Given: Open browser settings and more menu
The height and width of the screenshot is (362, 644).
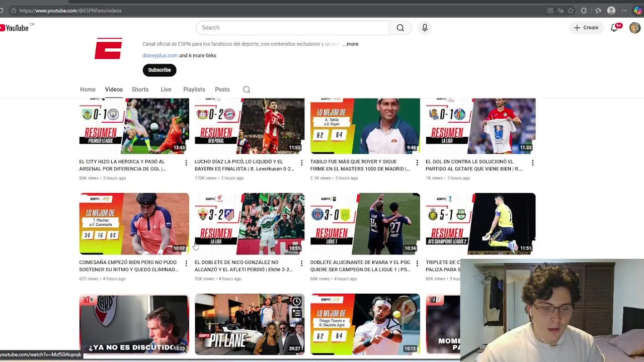Looking at the screenshot, I should click(x=624, y=11).
